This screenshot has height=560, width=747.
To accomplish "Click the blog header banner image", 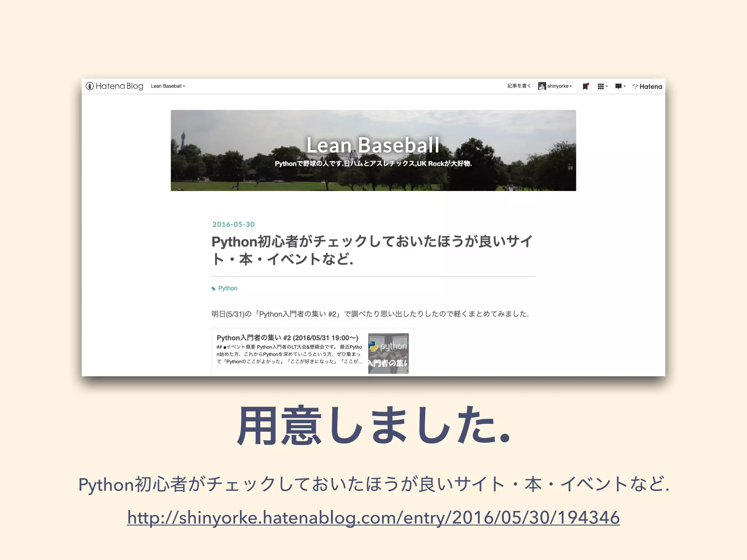I will tap(373, 150).
